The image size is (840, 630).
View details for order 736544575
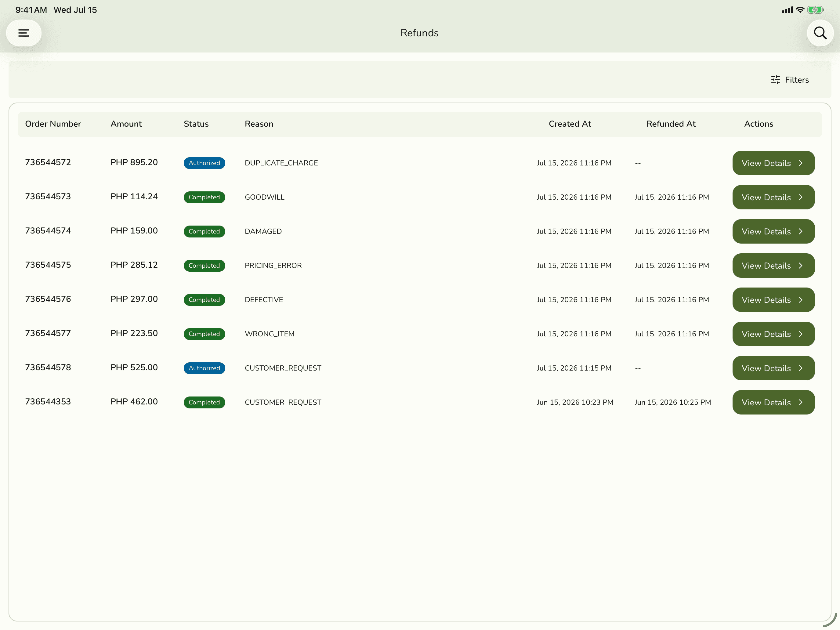(773, 266)
